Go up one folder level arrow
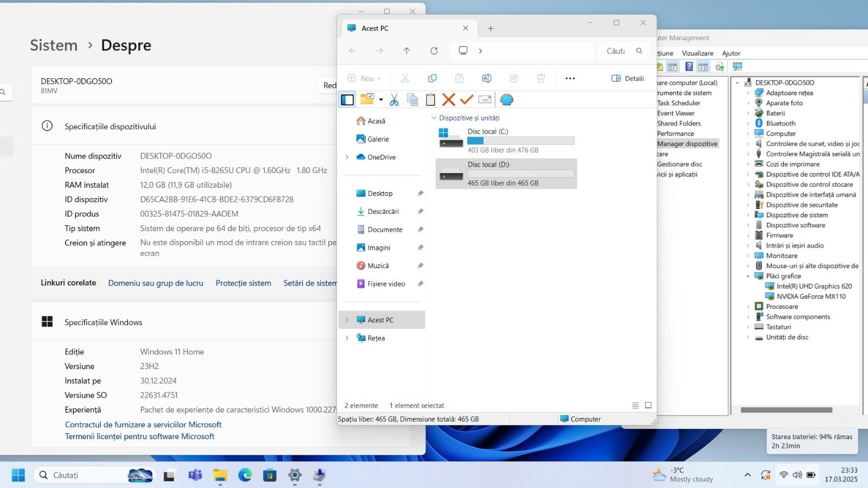This screenshot has height=488, width=868. [406, 50]
